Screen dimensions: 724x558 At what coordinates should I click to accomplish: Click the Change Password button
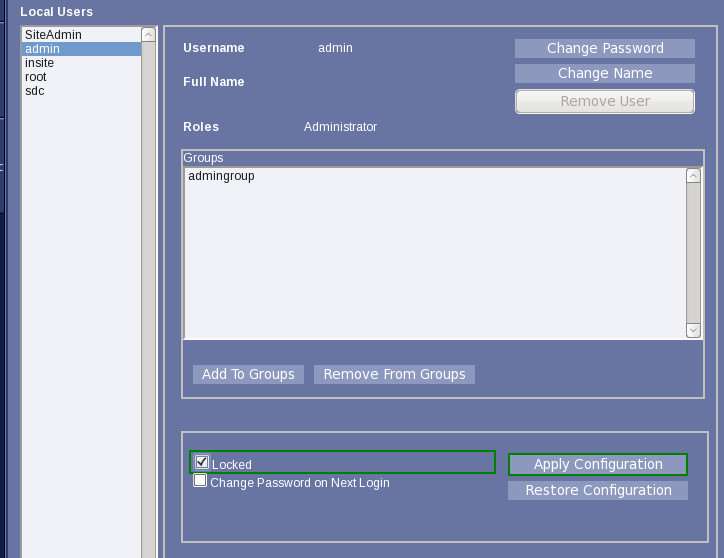point(604,48)
